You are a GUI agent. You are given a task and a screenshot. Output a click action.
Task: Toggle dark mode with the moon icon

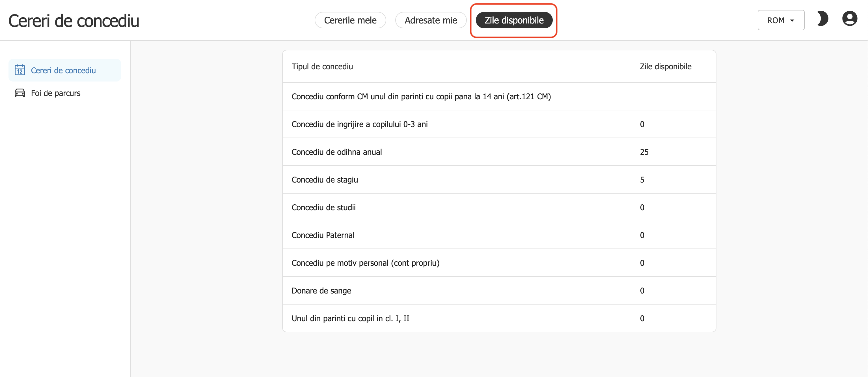[822, 19]
